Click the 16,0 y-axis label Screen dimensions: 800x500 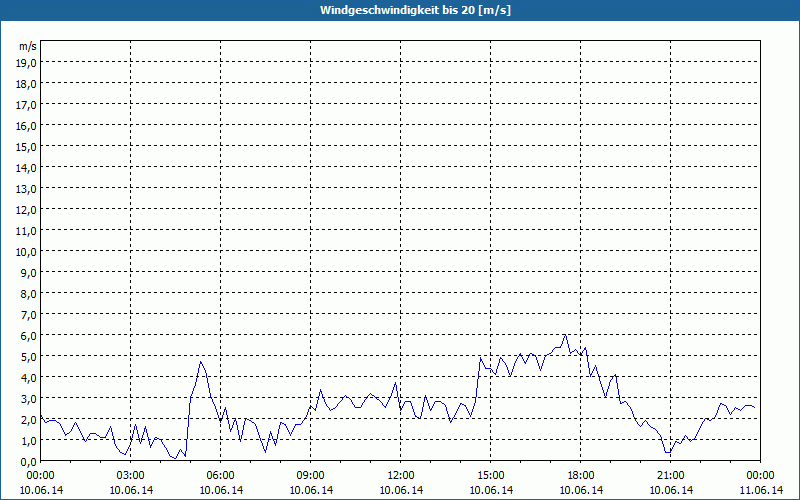[x=28, y=126]
